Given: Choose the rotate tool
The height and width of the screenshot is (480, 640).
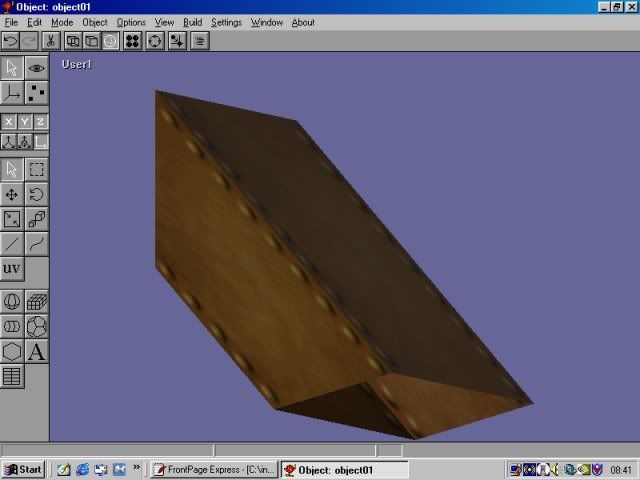Looking at the screenshot, I should tap(37, 194).
